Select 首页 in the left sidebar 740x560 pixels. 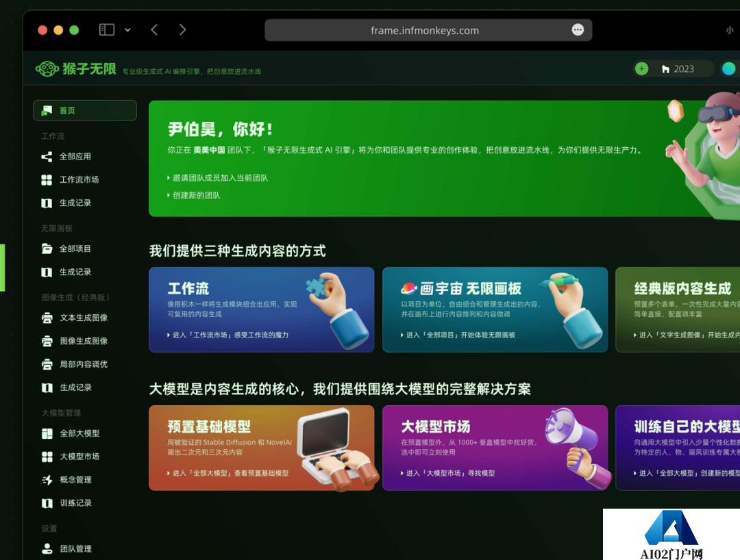[85, 110]
